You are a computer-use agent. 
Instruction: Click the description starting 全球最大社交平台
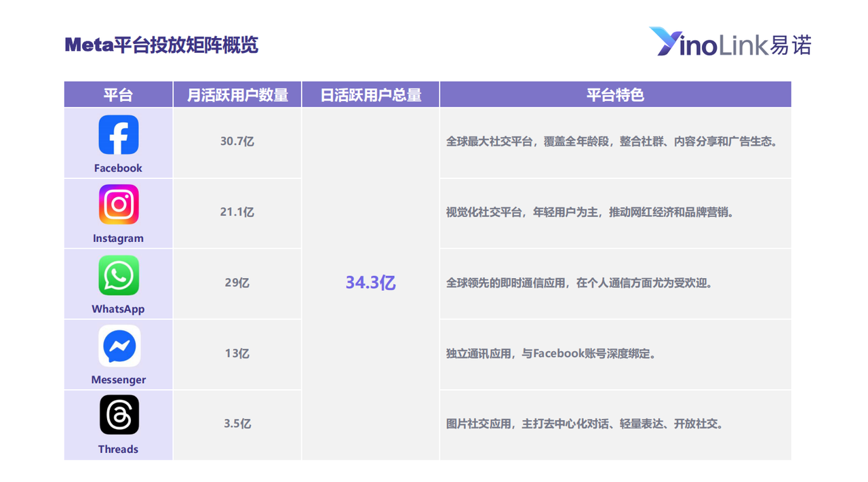pos(611,142)
